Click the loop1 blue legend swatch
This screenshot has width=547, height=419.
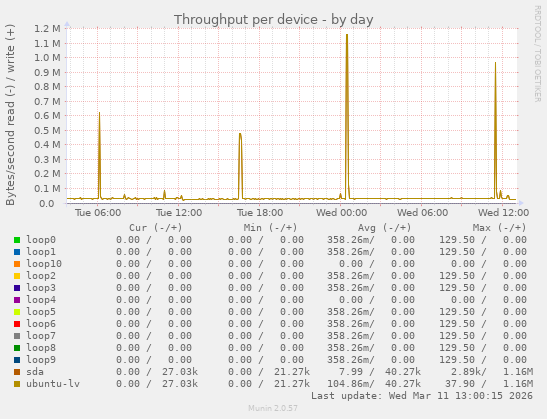click(17, 252)
